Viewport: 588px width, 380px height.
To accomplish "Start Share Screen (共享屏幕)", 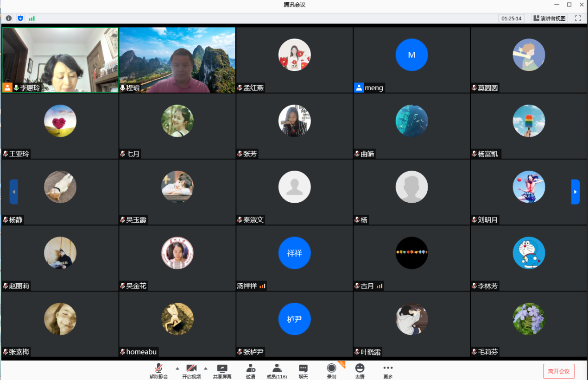I will [222, 371].
